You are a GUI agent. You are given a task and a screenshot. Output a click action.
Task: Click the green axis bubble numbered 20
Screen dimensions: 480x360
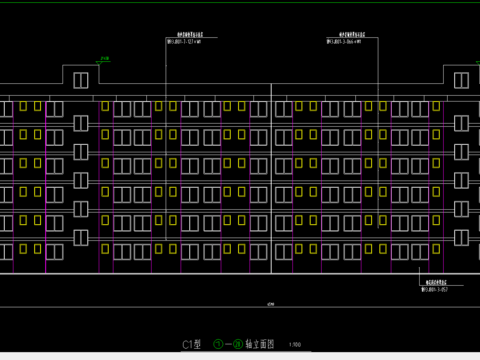click(x=238, y=344)
